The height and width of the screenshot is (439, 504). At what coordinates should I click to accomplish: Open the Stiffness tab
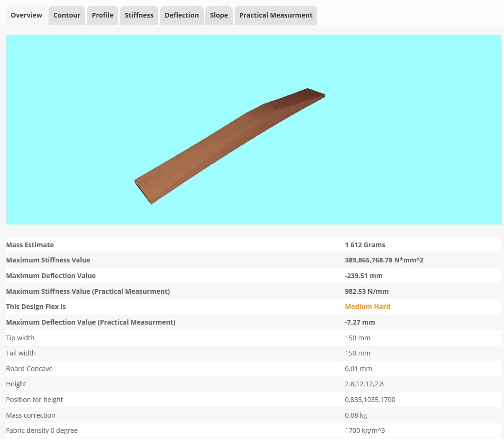139,15
